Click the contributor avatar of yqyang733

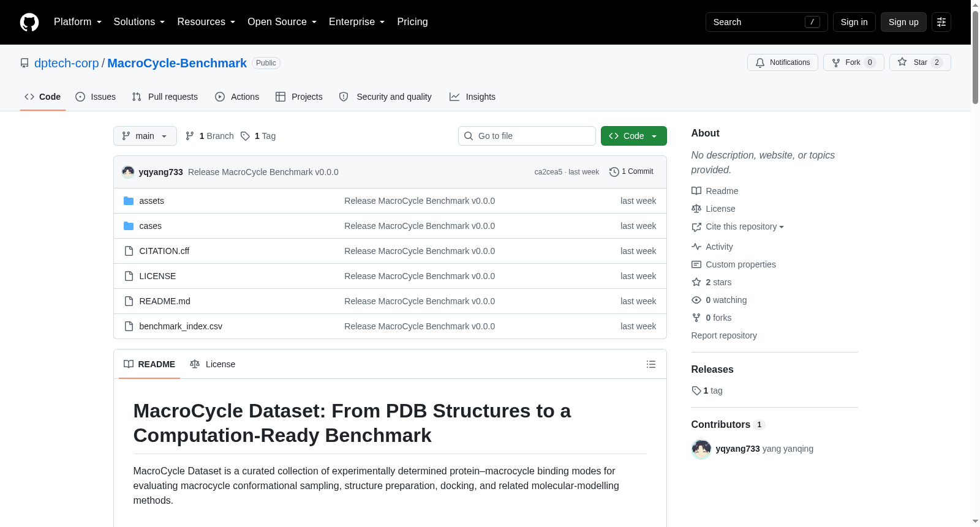[701, 449]
